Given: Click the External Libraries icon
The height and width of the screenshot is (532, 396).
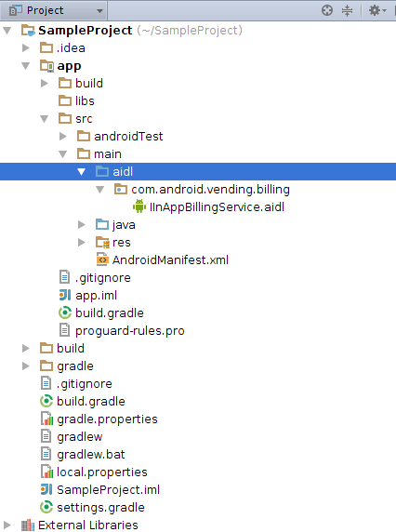Looking at the screenshot, I should tap(28, 525).
